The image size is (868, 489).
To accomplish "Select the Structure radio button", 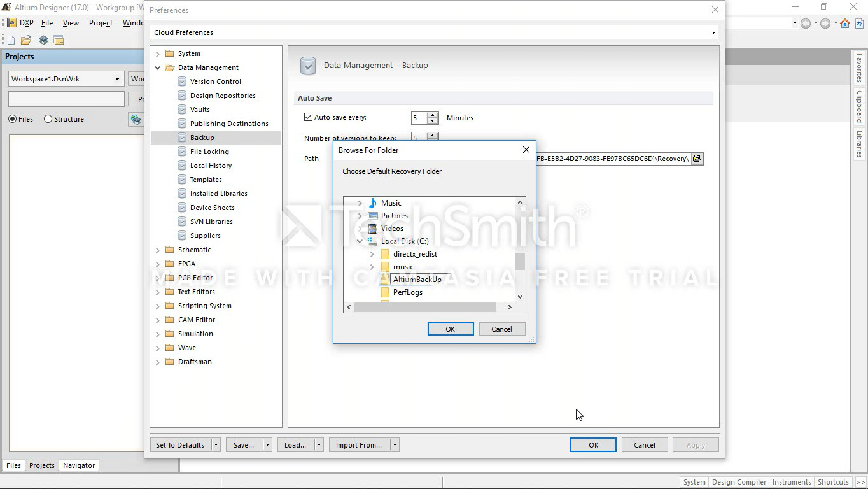I will click(x=48, y=119).
